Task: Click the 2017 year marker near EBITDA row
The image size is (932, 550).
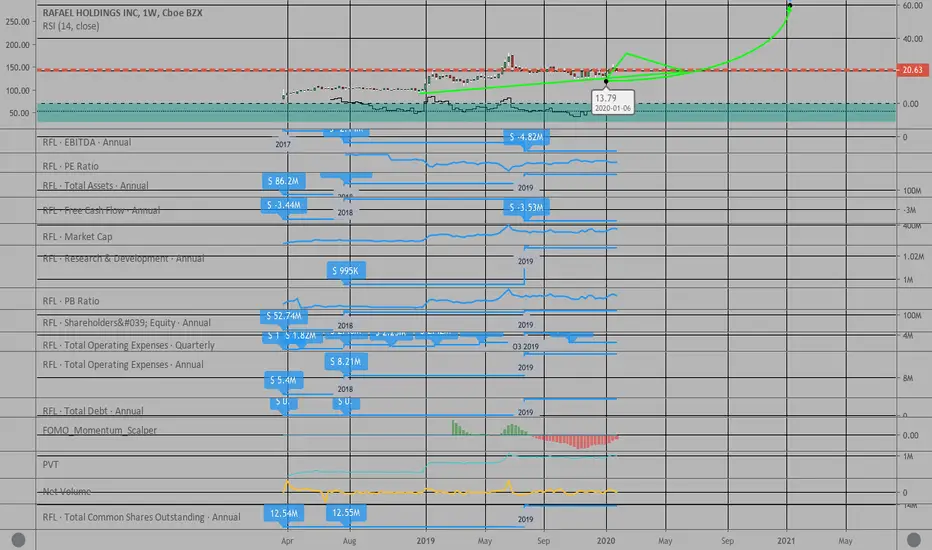Action: pyautogui.click(x=283, y=144)
